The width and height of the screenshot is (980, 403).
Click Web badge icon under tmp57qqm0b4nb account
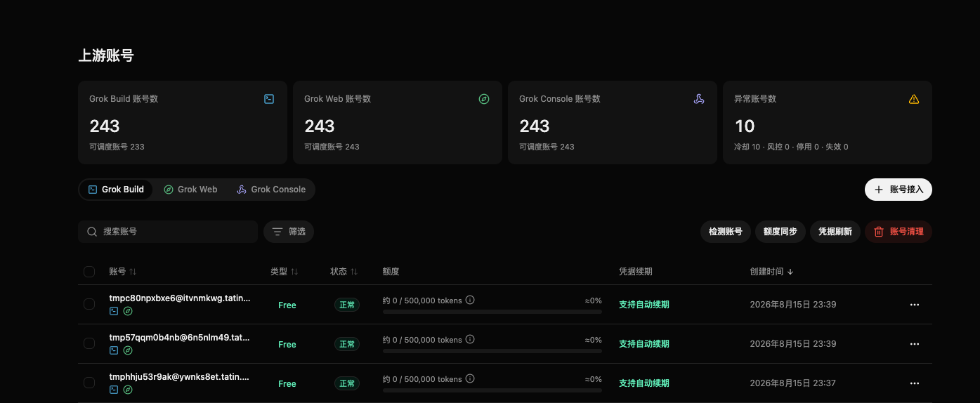(x=128, y=350)
